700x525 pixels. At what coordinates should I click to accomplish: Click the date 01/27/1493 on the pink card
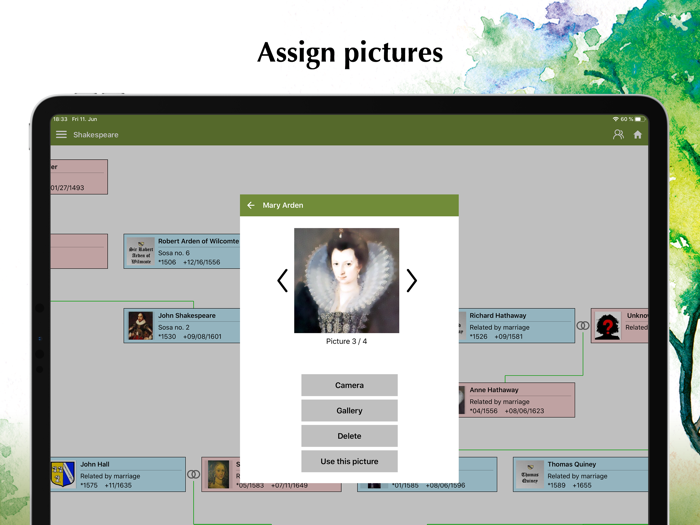pos(67,188)
